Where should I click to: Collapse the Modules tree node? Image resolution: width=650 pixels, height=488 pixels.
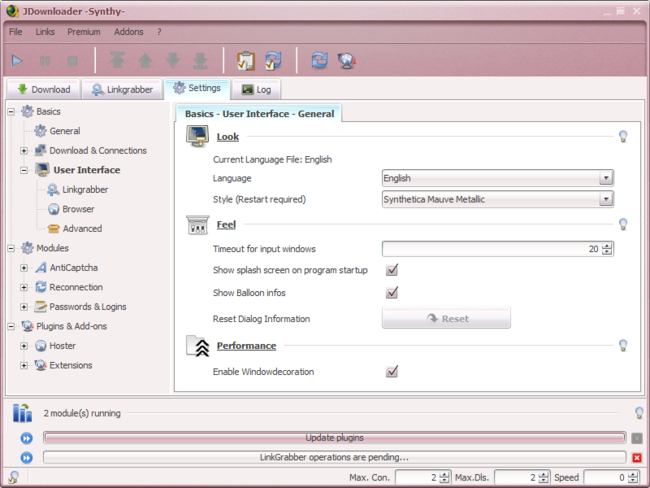point(11,248)
